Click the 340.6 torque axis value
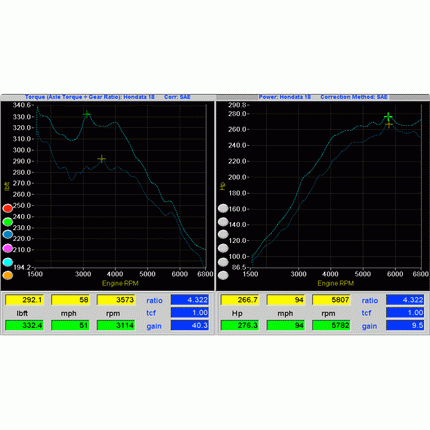 [22, 105]
